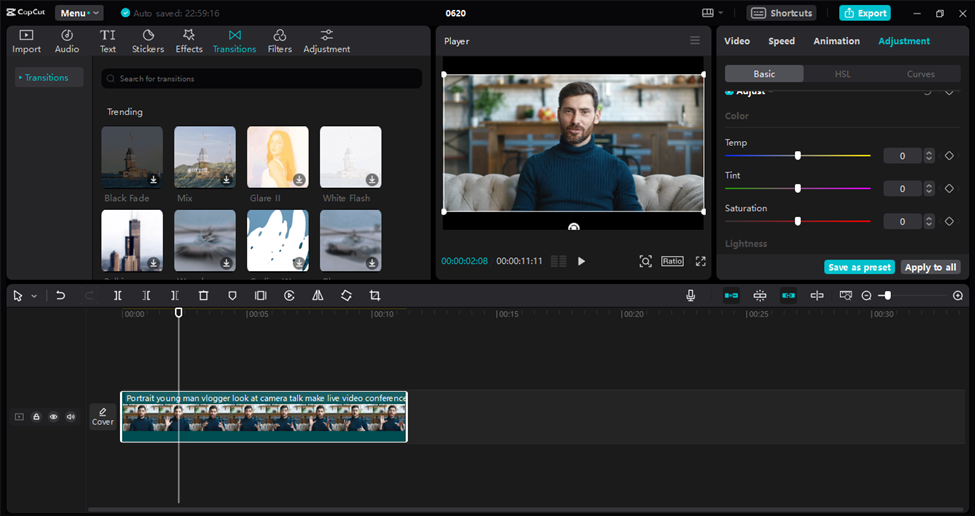The height and width of the screenshot is (516, 975).
Task: Click the Freeze frame icon
Action: point(261,296)
